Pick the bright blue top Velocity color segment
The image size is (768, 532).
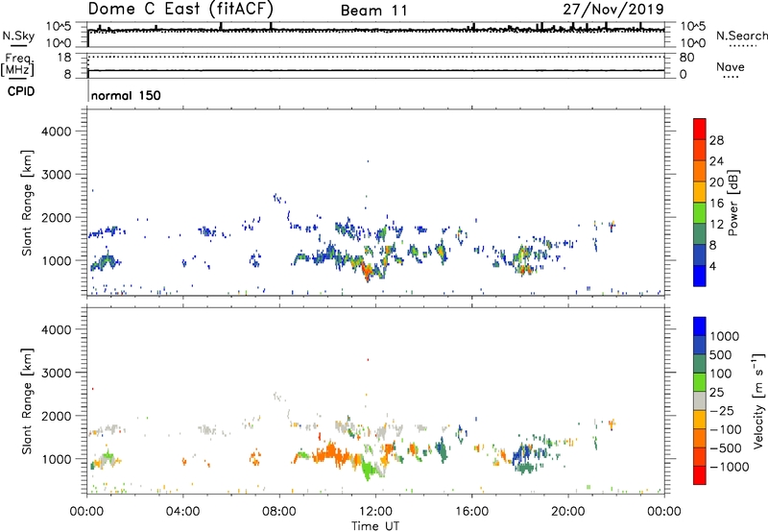[700, 326]
